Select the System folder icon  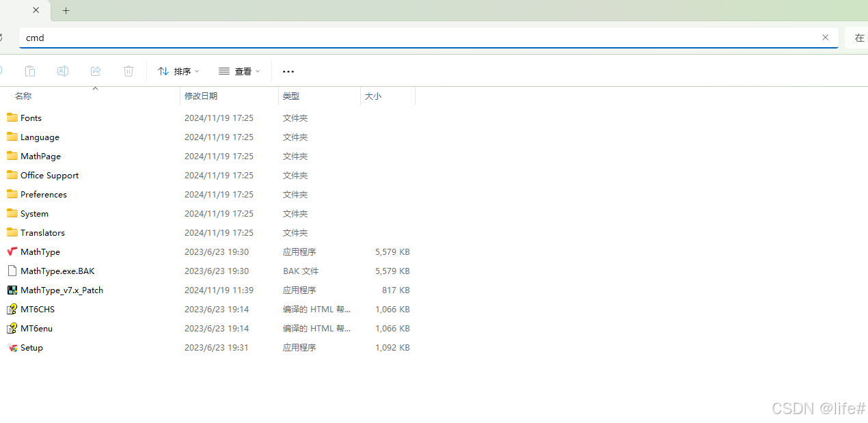12,213
